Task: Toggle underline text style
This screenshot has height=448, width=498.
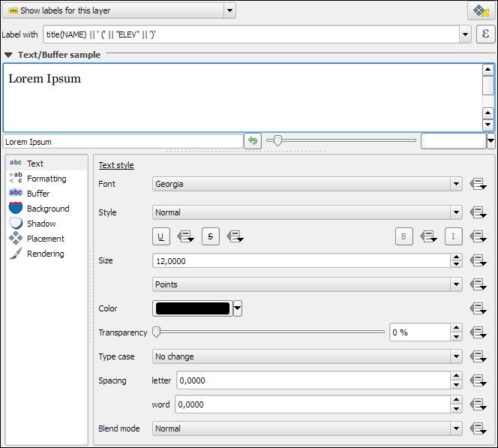Action: tap(160, 236)
